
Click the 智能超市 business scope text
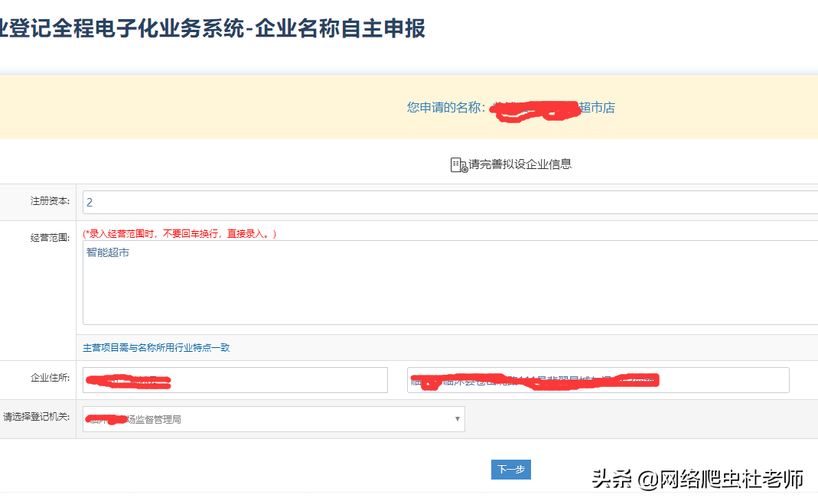point(107,252)
